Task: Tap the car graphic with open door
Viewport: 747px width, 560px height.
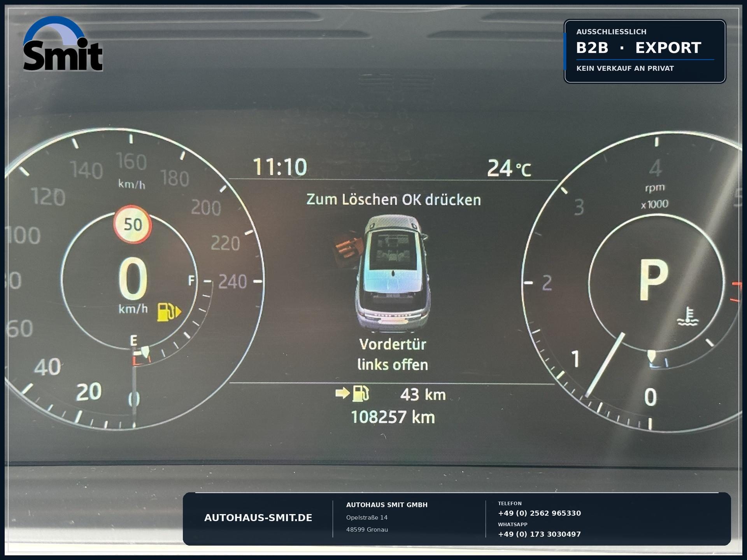Action: point(383,273)
